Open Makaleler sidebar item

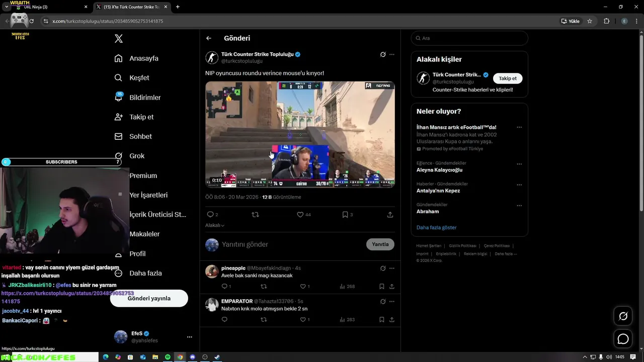[144, 234]
